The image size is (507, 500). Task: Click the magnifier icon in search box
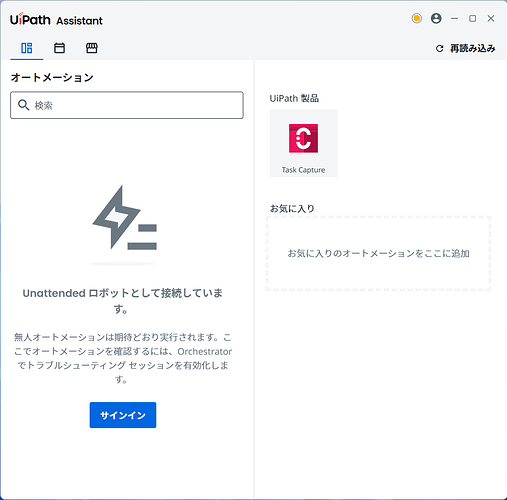tap(23, 105)
